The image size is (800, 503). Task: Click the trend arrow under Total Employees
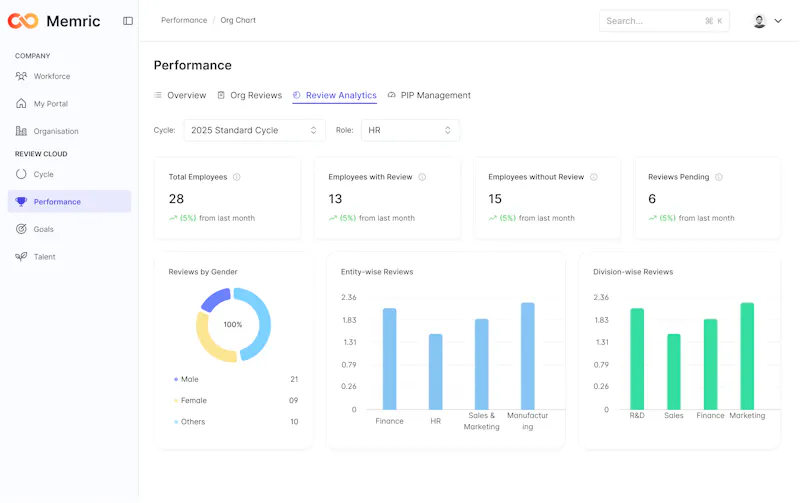(x=173, y=218)
